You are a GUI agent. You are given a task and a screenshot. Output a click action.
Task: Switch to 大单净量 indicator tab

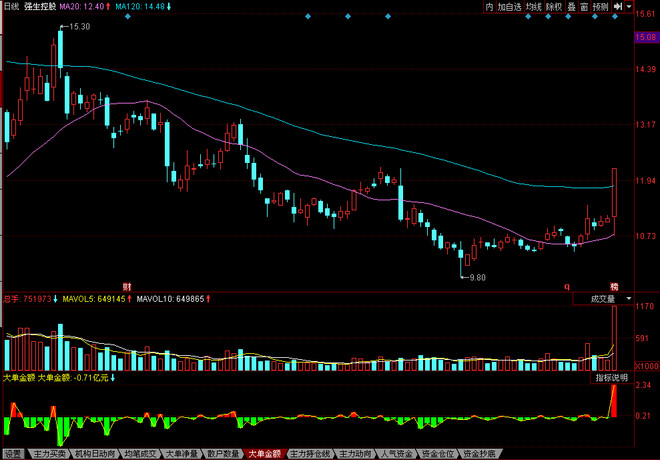(x=182, y=454)
